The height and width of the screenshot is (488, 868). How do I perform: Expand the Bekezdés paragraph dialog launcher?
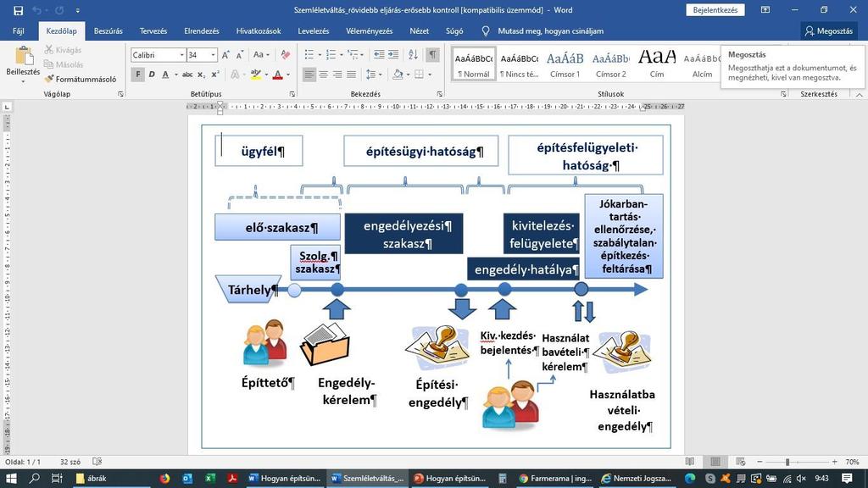tap(440, 94)
